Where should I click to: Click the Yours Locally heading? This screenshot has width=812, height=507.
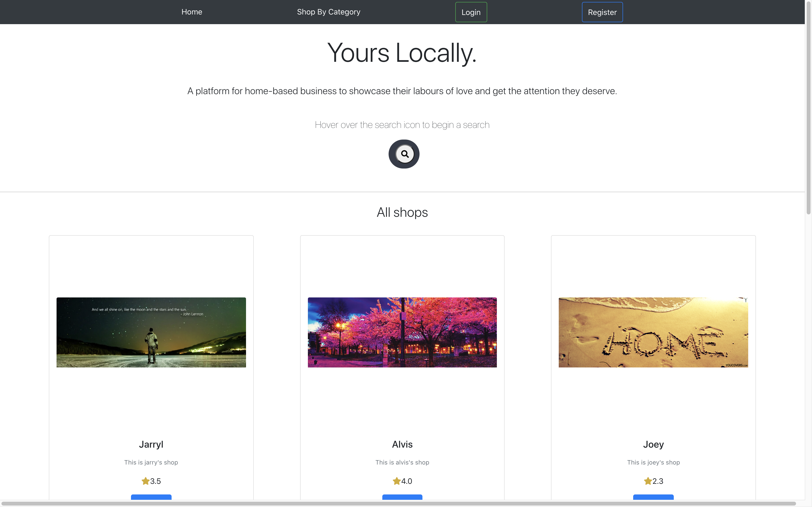tap(402, 53)
